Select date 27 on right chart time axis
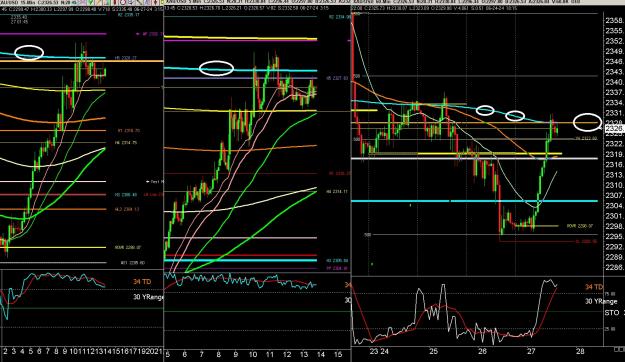This screenshot has height=362, width=625. (531, 352)
